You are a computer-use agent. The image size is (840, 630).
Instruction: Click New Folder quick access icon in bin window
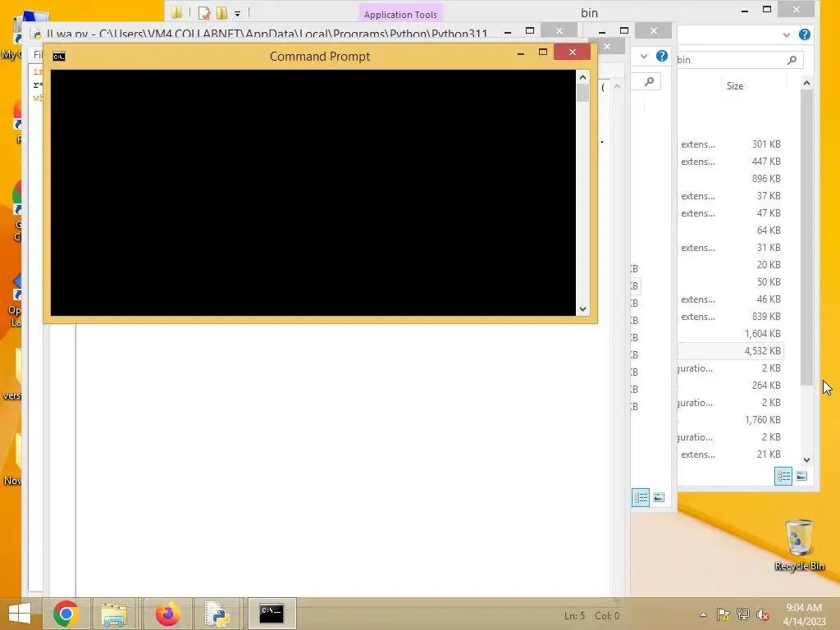221,13
